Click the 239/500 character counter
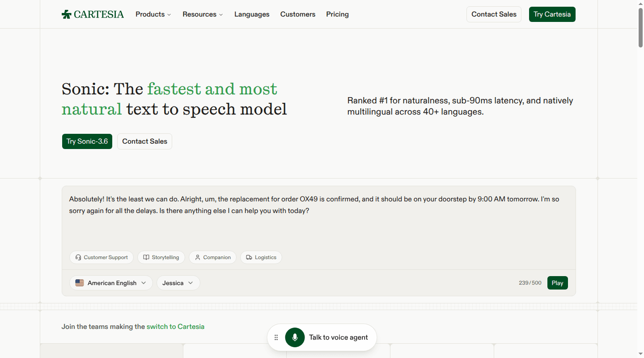 (x=530, y=283)
